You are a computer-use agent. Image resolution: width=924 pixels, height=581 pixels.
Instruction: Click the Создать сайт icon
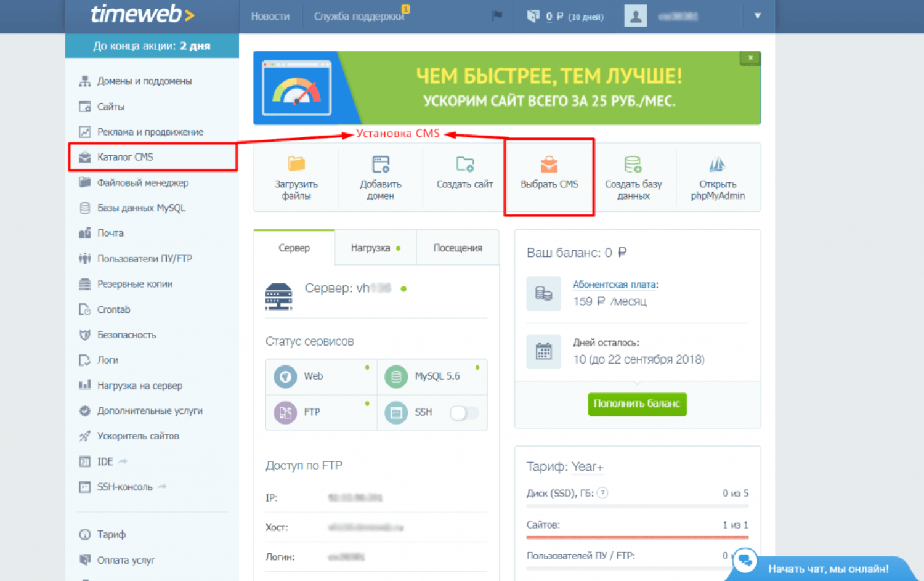[465, 164]
